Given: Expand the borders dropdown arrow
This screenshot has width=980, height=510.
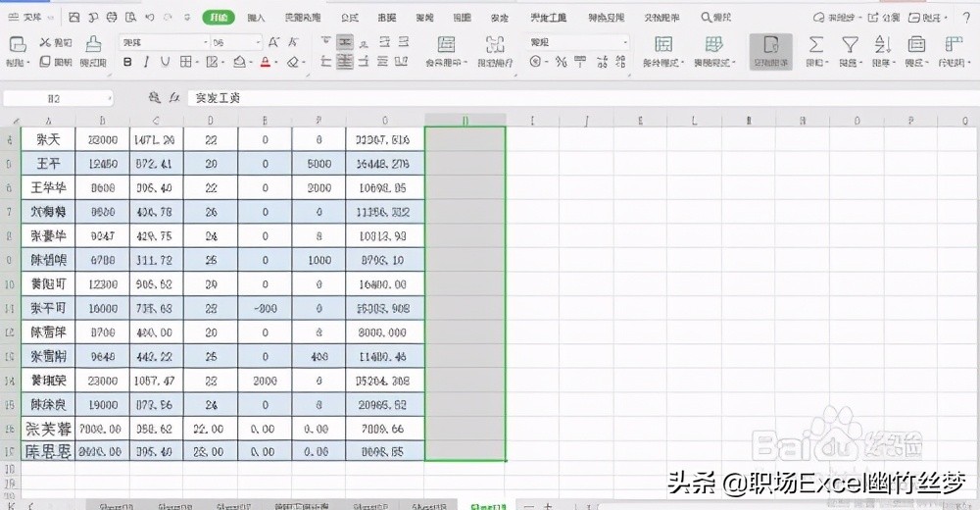Looking at the screenshot, I should tap(196, 63).
